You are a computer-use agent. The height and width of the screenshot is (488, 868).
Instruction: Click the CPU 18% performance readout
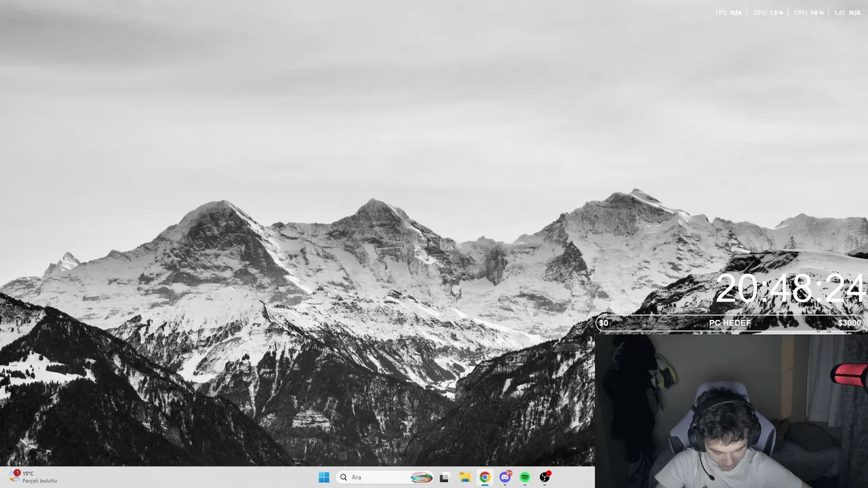(809, 13)
